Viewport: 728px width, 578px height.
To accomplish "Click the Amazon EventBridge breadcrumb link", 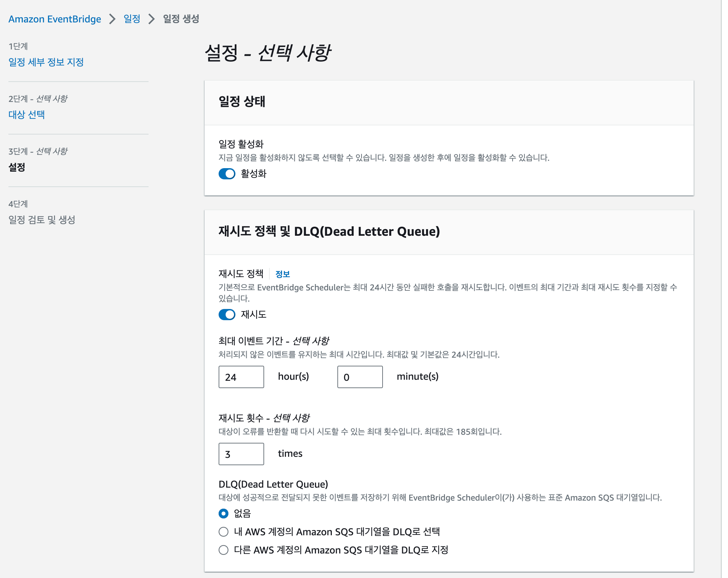I will 55,19.
